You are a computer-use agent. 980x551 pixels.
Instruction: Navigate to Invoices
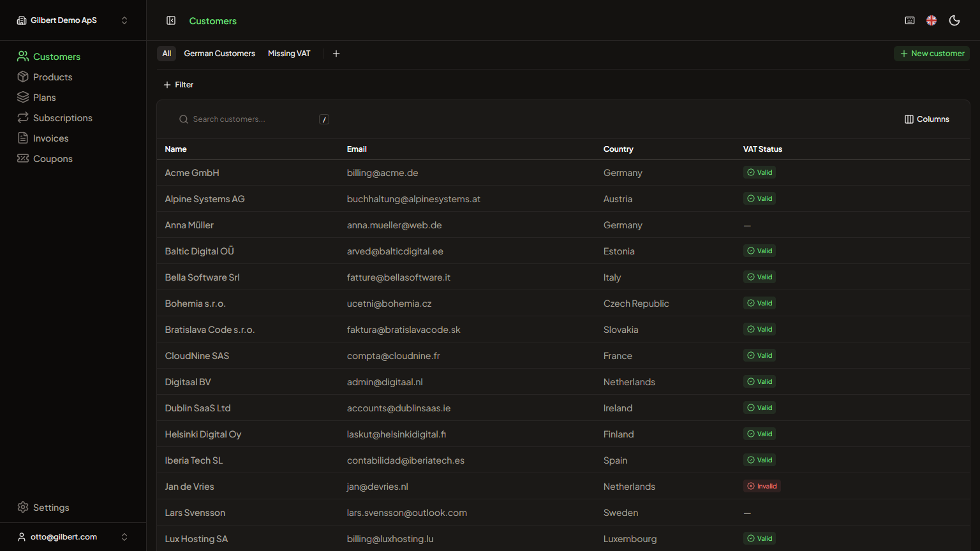pos(50,138)
